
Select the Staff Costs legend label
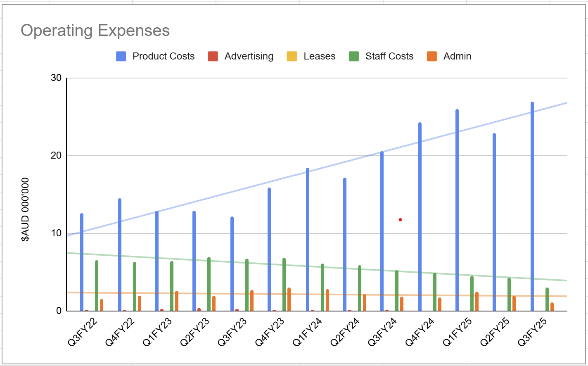click(x=389, y=56)
